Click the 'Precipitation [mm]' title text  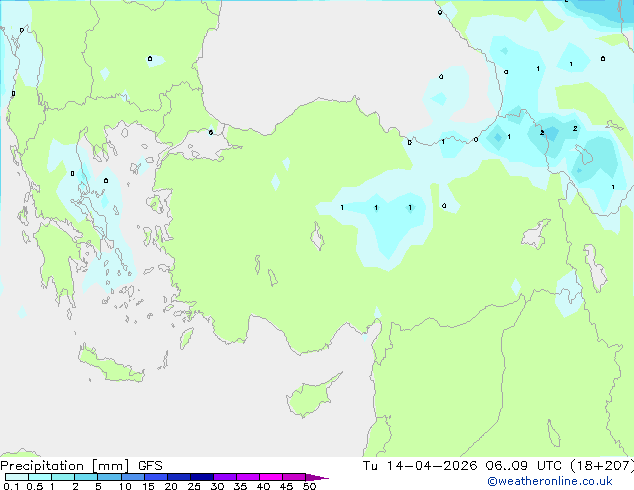pyautogui.click(x=65, y=466)
